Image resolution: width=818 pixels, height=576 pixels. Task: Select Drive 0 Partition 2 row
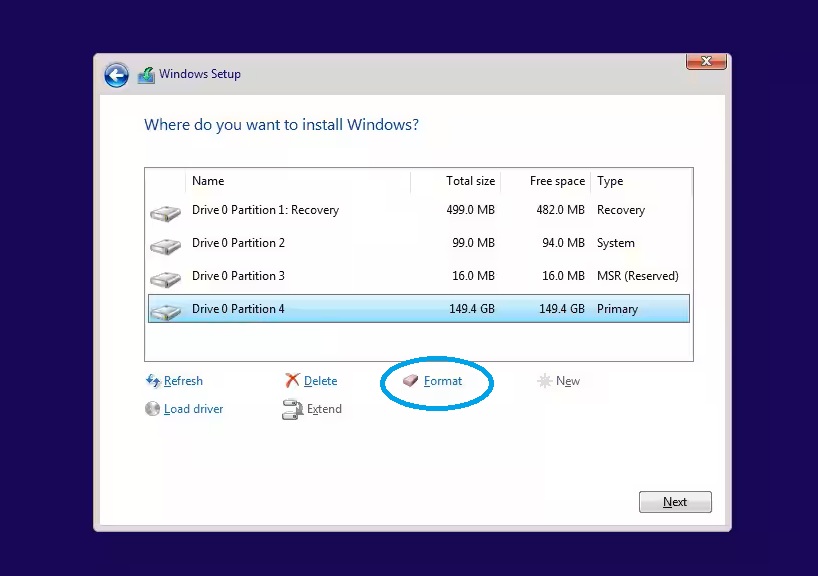point(238,243)
